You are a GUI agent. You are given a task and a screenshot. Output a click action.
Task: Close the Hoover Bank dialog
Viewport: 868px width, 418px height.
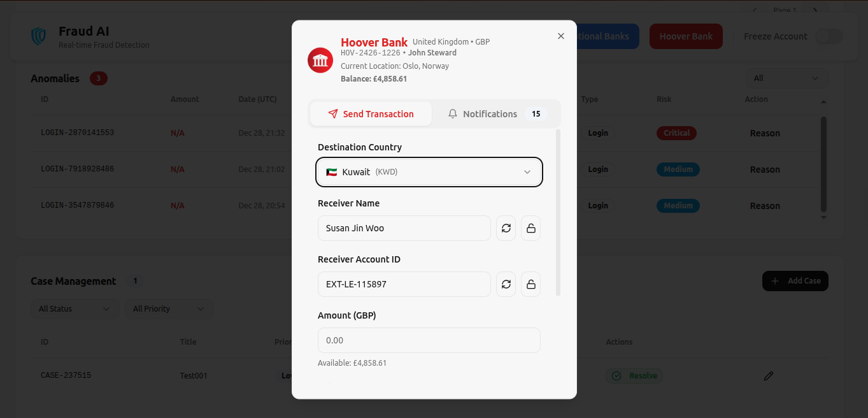[561, 36]
